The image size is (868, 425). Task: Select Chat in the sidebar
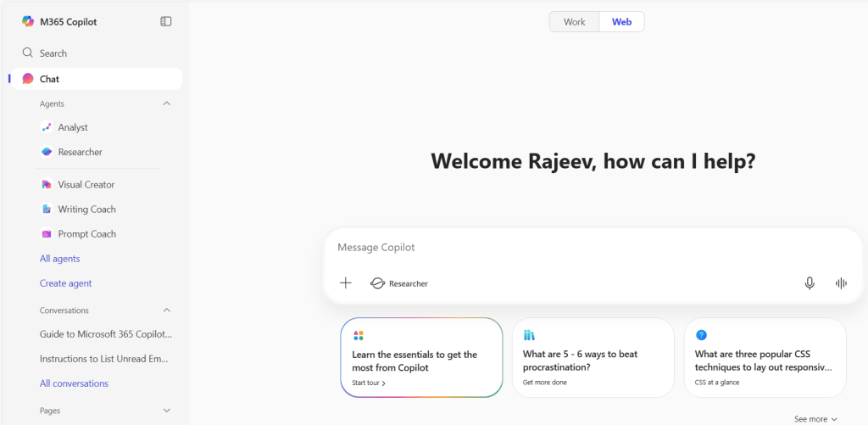[49, 79]
